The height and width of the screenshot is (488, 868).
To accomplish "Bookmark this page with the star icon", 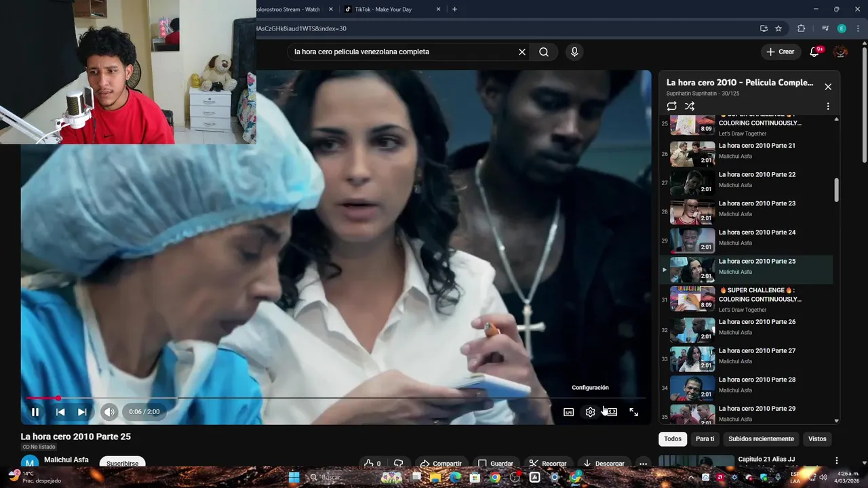I will coord(778,28).
